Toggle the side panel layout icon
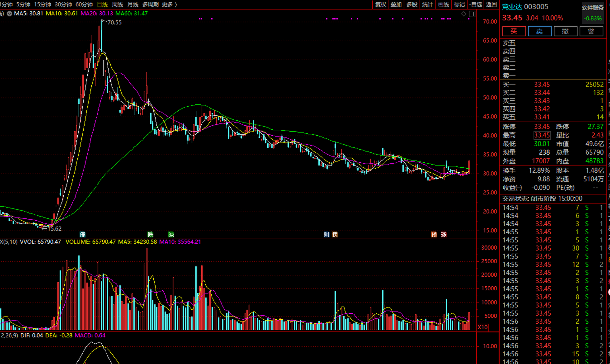The width and height of the screenshot is (610, 364). pyautogui.click(x=472, y=14)
